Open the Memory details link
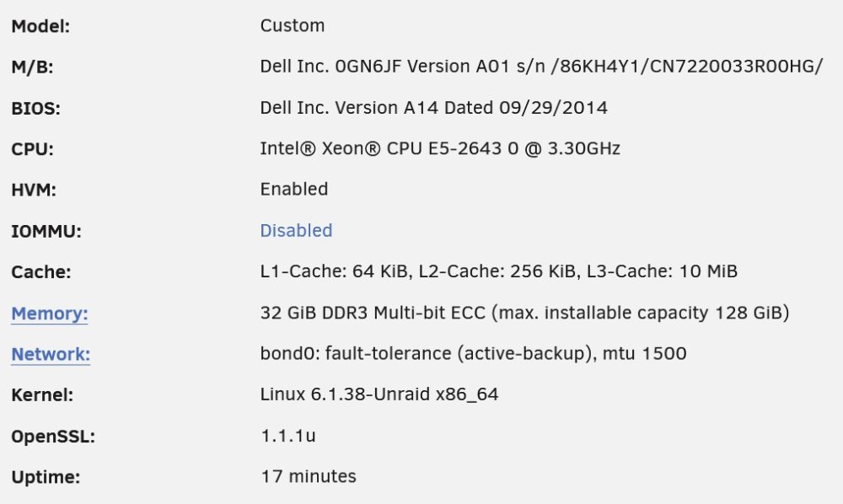The image size is (843, 504). 50,314
